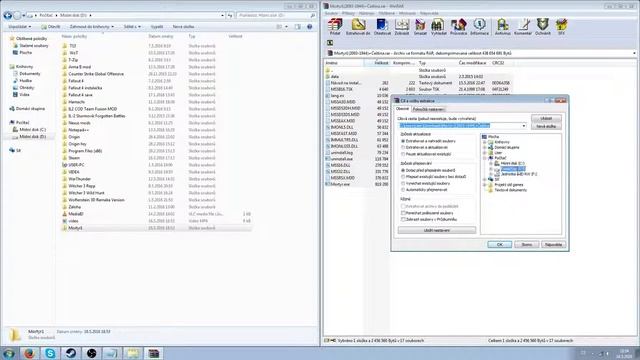Click the Explorer help question mark icon

(309, 27)
